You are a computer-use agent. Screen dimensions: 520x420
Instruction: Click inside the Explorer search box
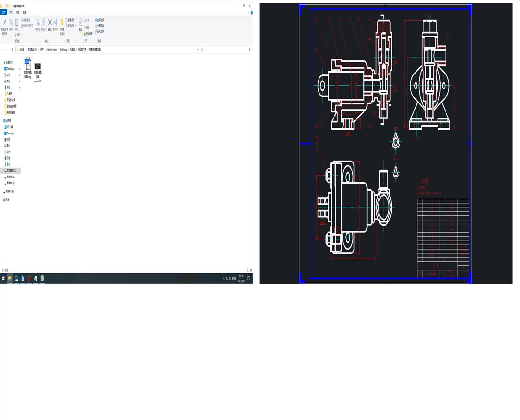point(228,49)
